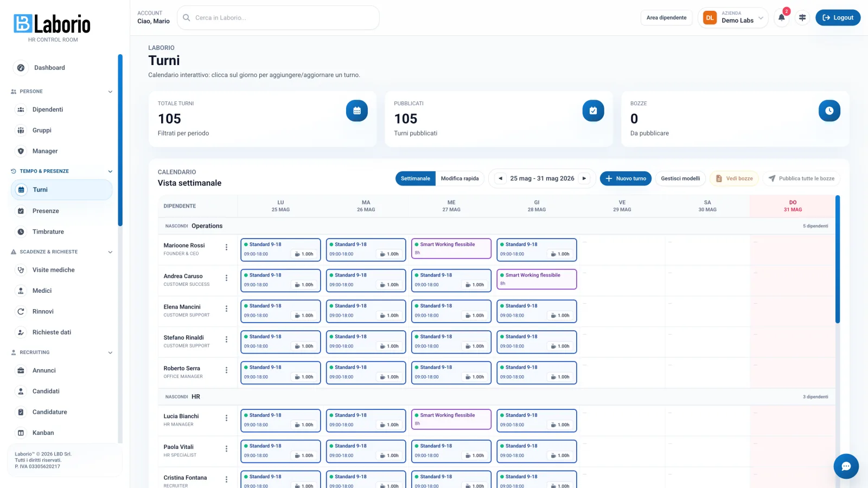Click the Medici doctor icon
The width and height of the screenshot is (868, 488).
coord(21,291)
